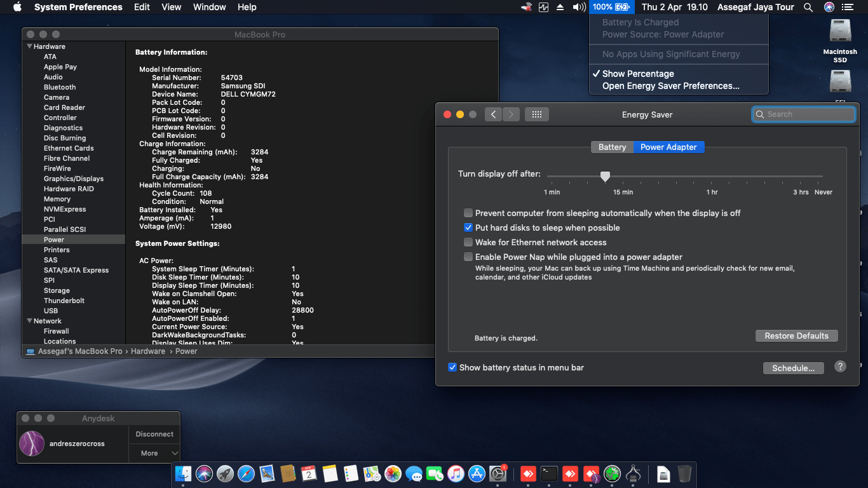Open the Edit menu
This screenshot has height=488, width=868.
[142, 7]
